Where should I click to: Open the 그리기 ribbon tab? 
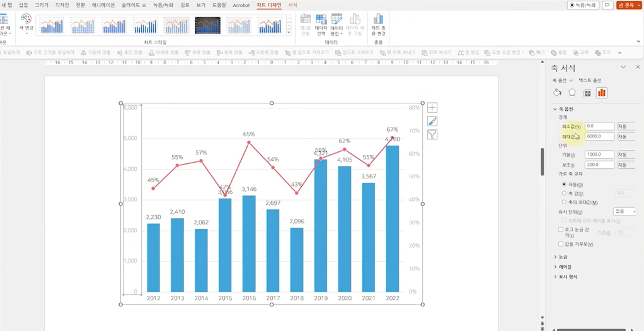[x=41, y=5]
